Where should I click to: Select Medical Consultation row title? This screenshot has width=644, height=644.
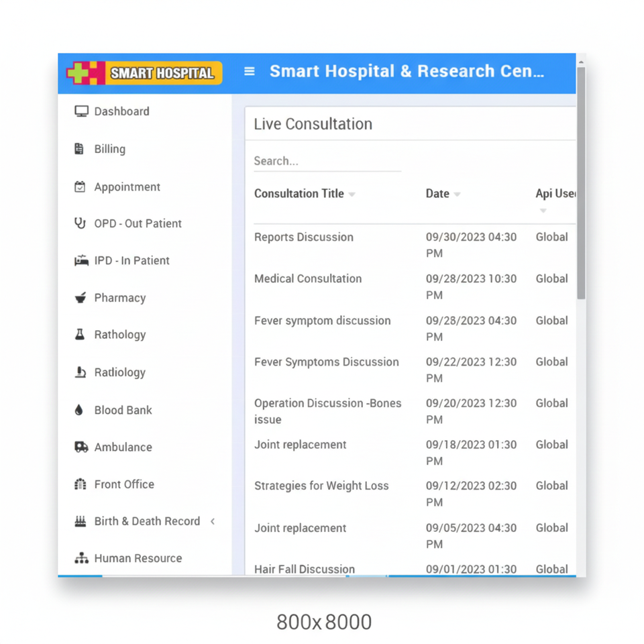coord(308,278)
